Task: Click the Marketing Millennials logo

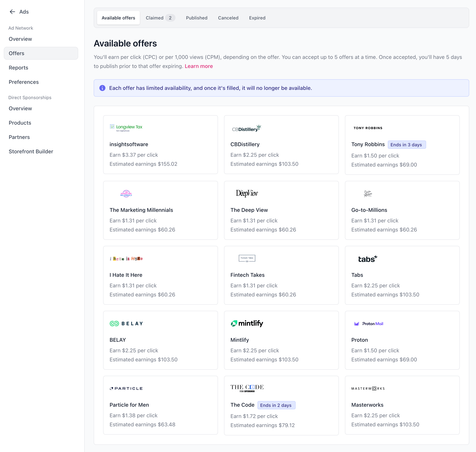Action: [126, 194]
